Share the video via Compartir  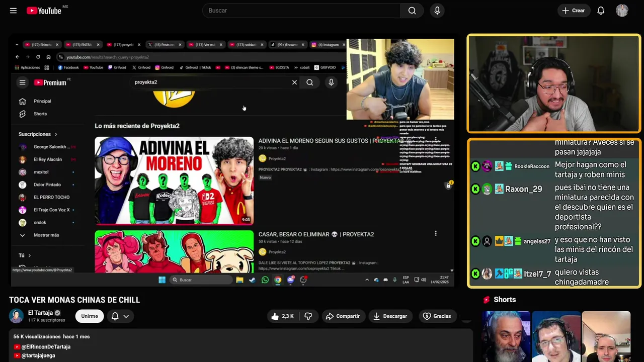coord(343,316)
